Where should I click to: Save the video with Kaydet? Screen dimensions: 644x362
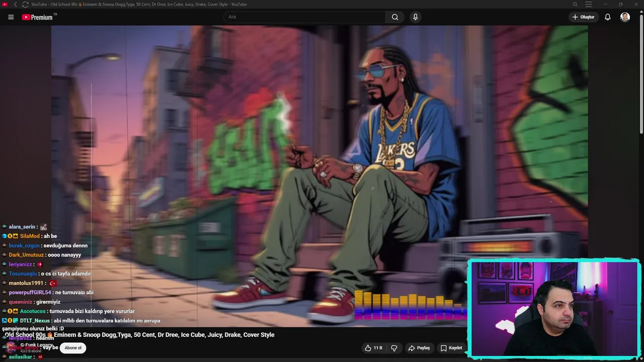(451, 348)
